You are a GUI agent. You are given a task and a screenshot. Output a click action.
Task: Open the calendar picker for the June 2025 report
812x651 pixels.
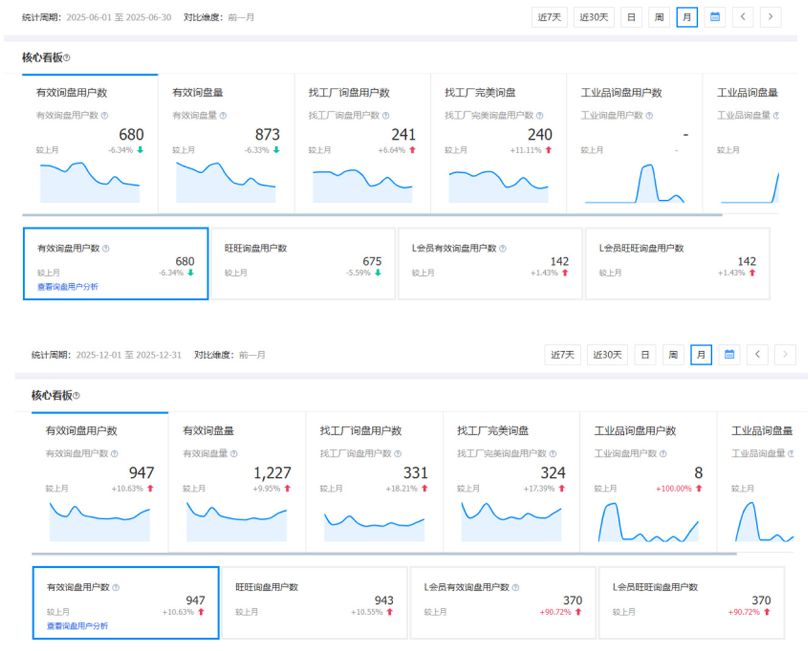[715, 17]
